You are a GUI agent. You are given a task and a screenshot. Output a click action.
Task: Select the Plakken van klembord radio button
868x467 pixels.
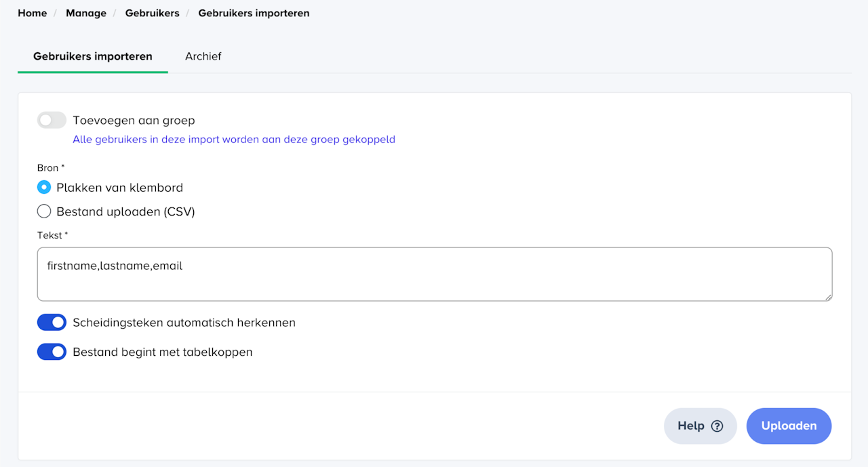44,188
